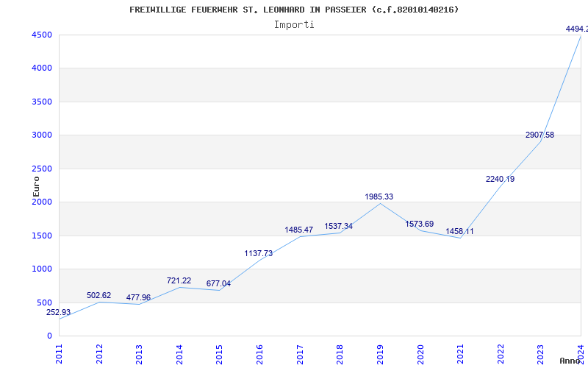Click the 1137.73 data label

259,253
